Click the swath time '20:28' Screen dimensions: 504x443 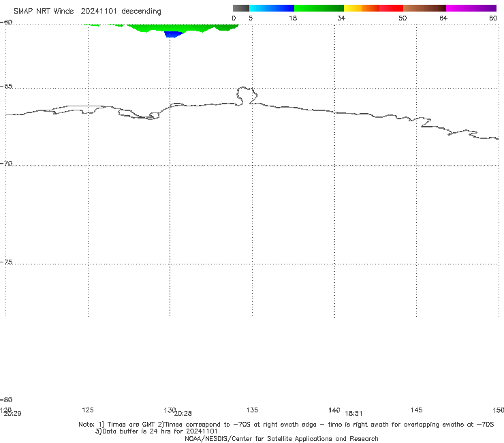click(x=183, y=414)
